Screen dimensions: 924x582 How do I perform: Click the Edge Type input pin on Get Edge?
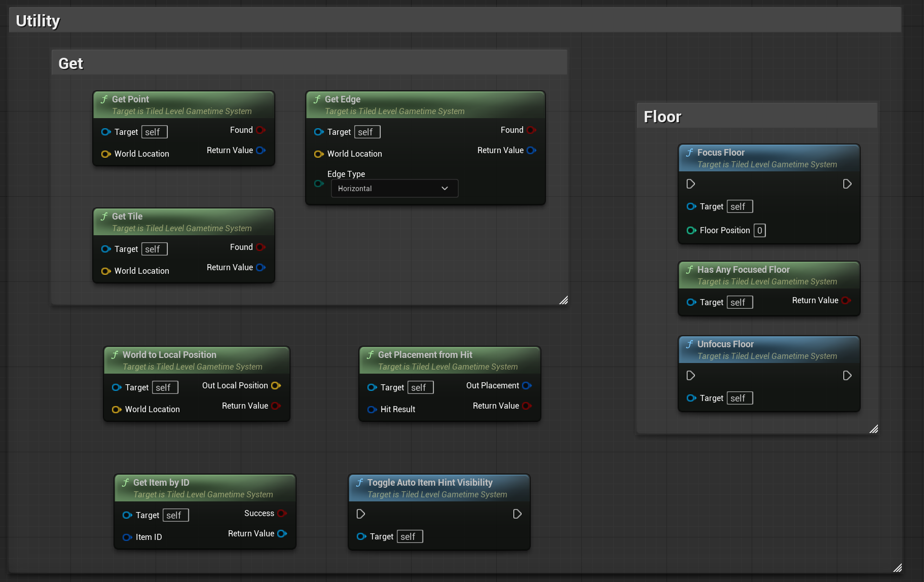click(x=319, y=184)
